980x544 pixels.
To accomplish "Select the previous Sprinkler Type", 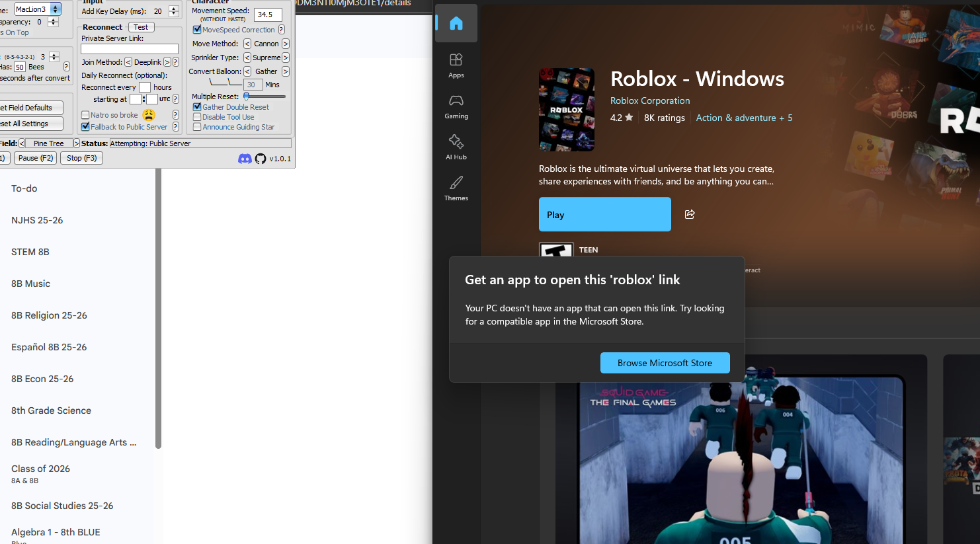I will coord(247,58).
